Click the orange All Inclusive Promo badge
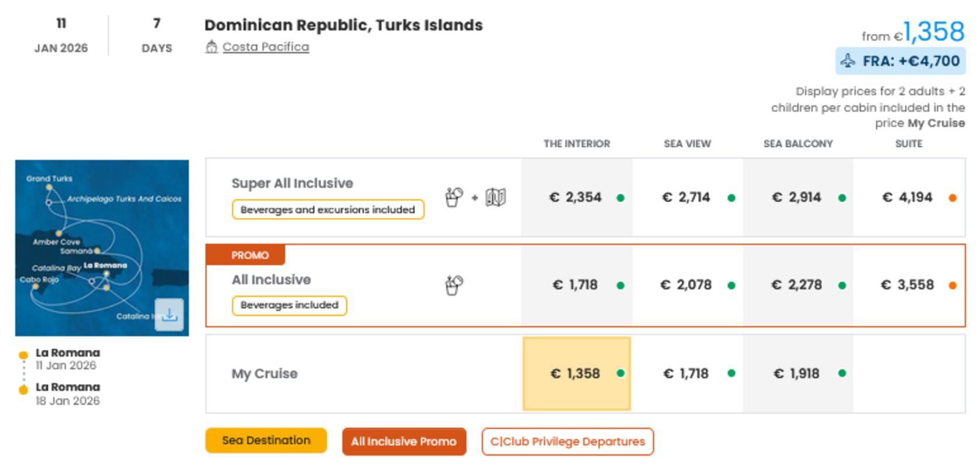 point(404,441)
